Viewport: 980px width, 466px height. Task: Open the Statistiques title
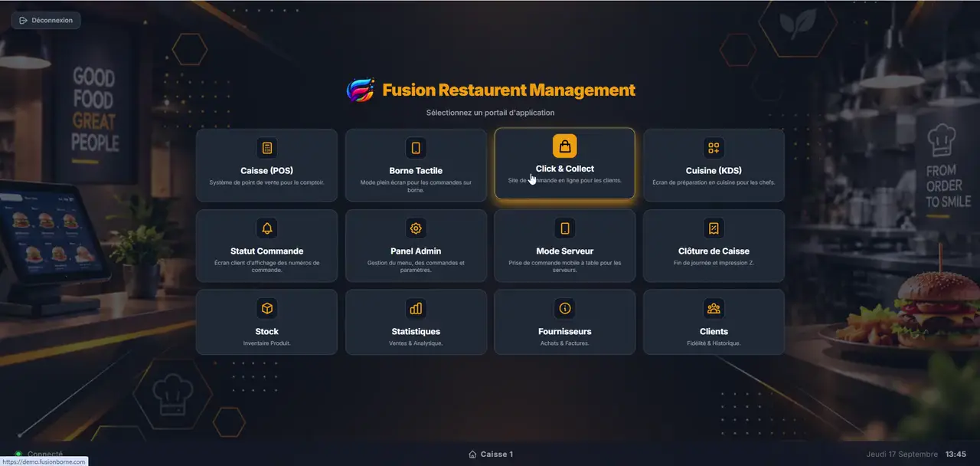pyautogui.click(x=416, y=332)
